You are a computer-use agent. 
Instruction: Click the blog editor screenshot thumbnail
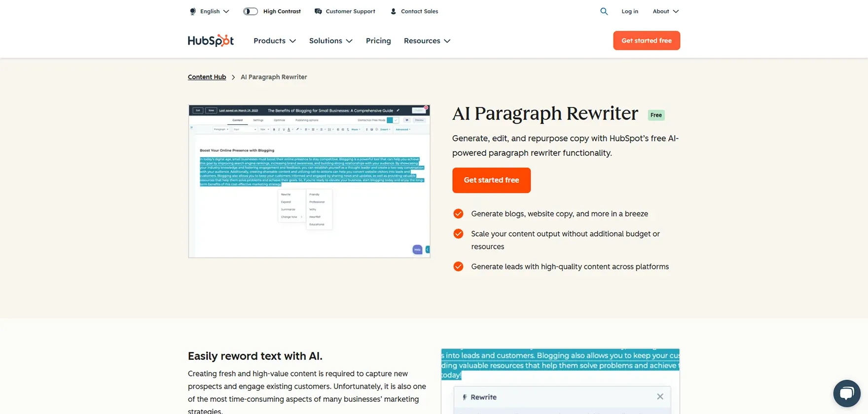pyautogui.click(x=309, y=181)
